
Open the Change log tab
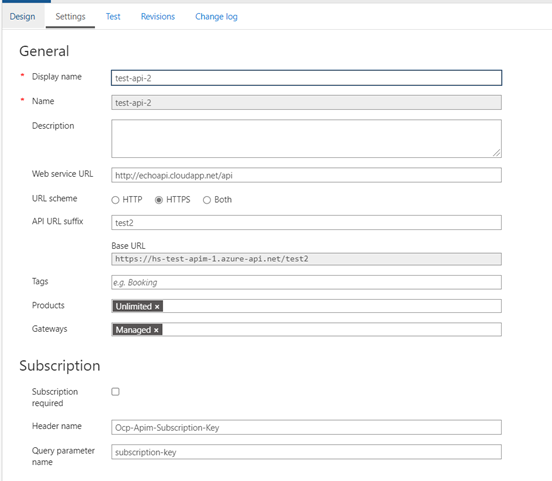[x=216, y=17]
